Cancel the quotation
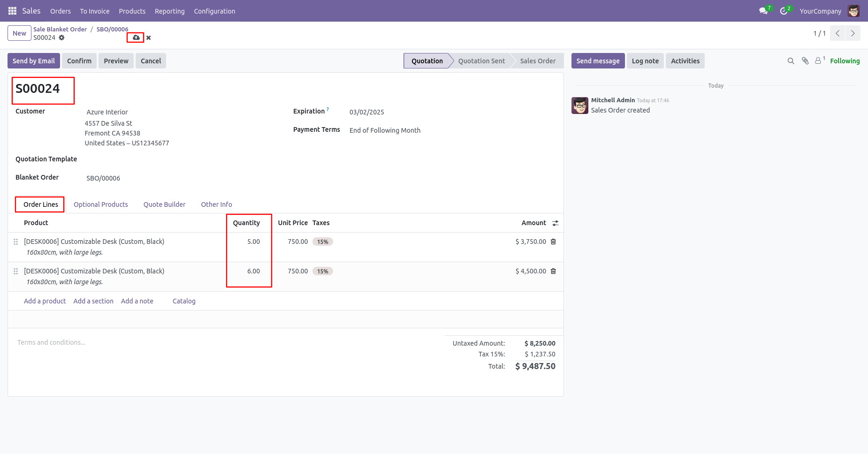Image resolution: width=868 pixels, height=454 pixels. 151,61
